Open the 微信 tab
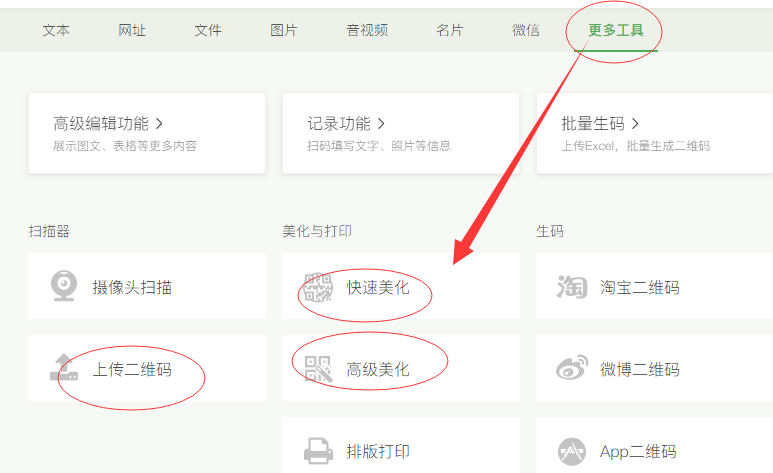 pos(526,30)
